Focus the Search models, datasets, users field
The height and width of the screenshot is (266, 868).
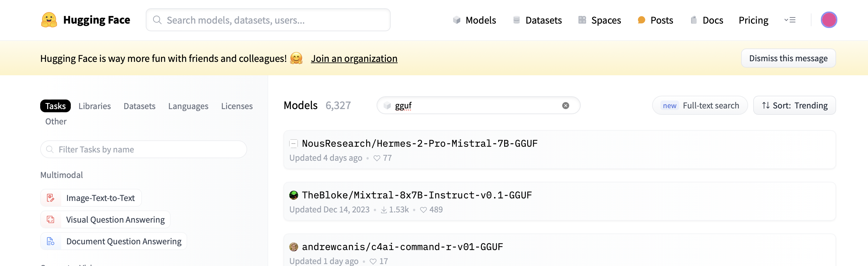[x=268, y=20]
